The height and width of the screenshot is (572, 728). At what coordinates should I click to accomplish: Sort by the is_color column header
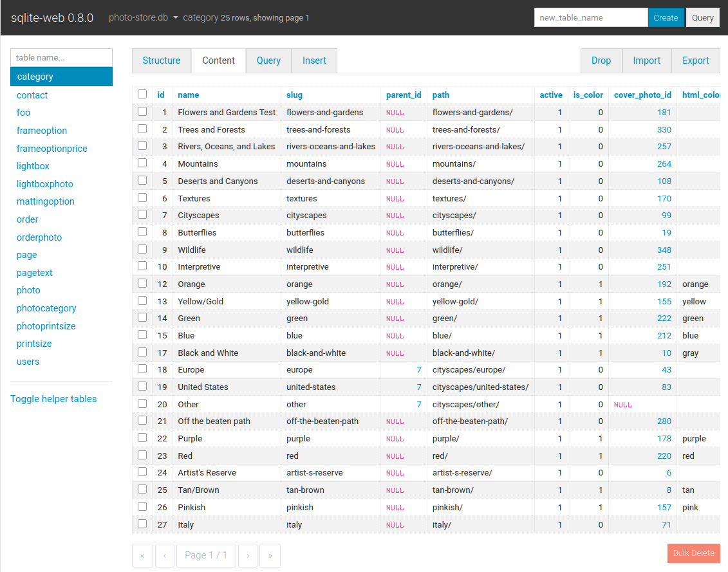click(x=588, y=95)
